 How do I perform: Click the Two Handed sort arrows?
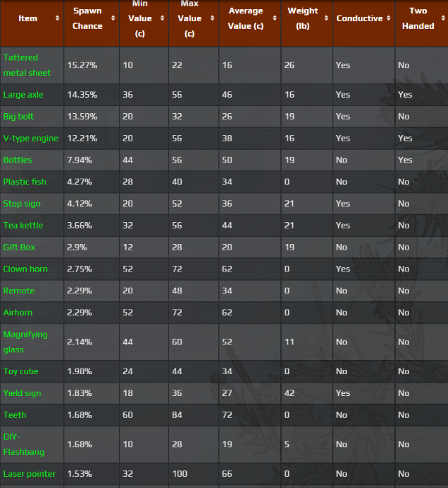click(x=442, y=18)
